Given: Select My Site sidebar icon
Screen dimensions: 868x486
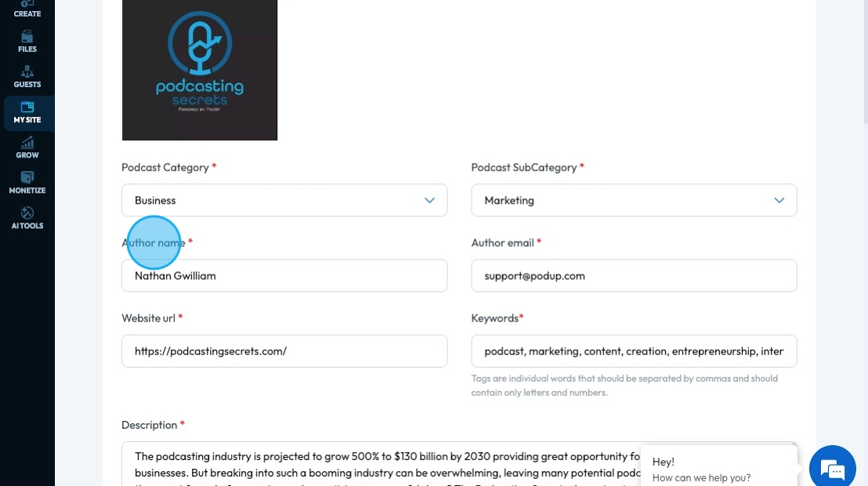Looking at the screenshot, I should (27, 113).
